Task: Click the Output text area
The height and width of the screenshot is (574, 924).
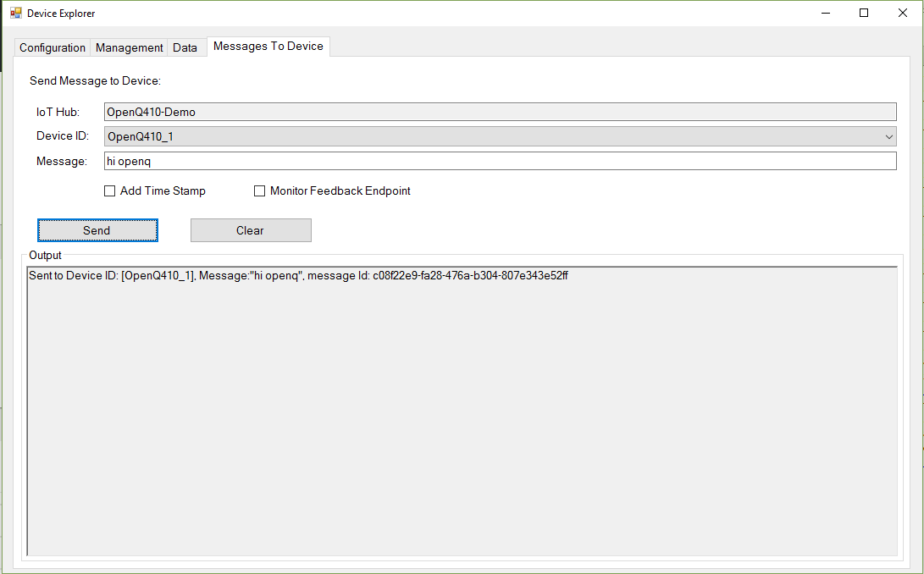Action: (462, 411)
